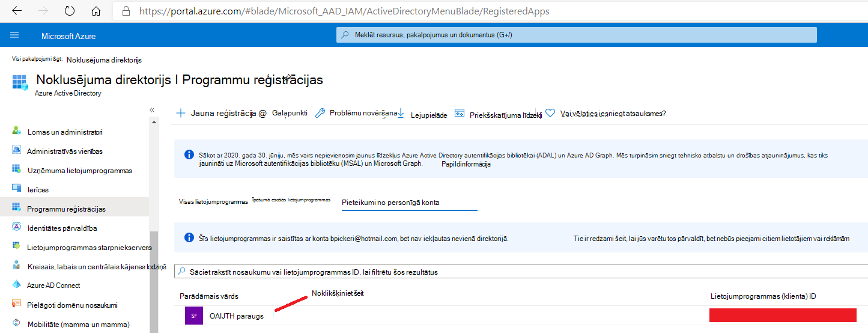Collapse the sidebar with double chevron
868x333 pixels.
click(x=152, y=110)
